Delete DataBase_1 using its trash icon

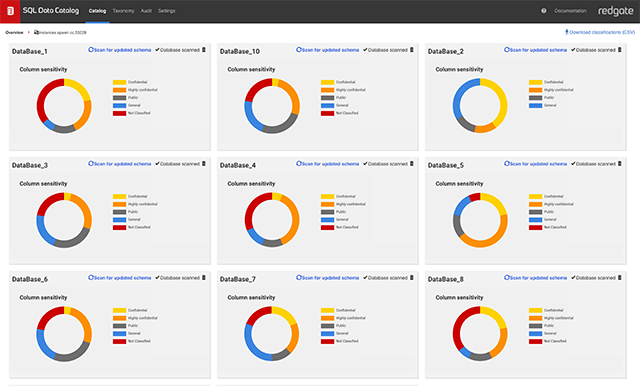point(204,50)
